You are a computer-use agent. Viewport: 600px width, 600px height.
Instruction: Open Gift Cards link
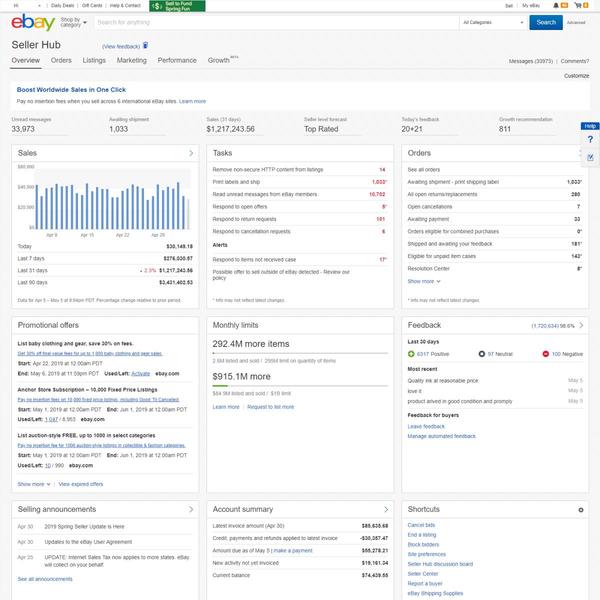[92, 6]
